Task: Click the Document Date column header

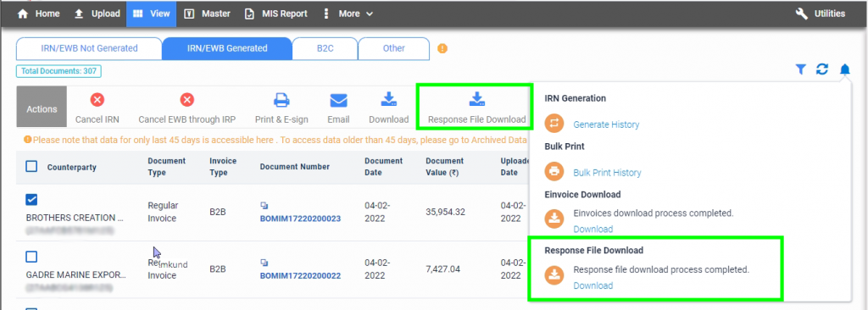Action: (384, 167)
